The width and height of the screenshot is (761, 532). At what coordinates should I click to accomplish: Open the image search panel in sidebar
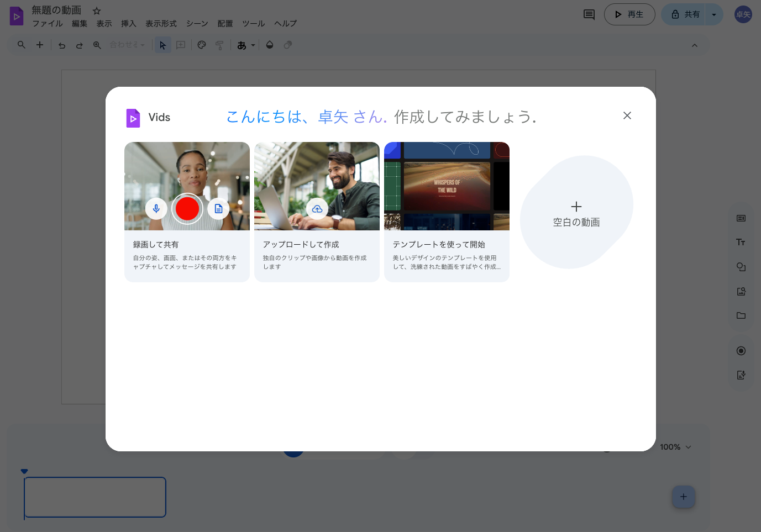[741, 291]
